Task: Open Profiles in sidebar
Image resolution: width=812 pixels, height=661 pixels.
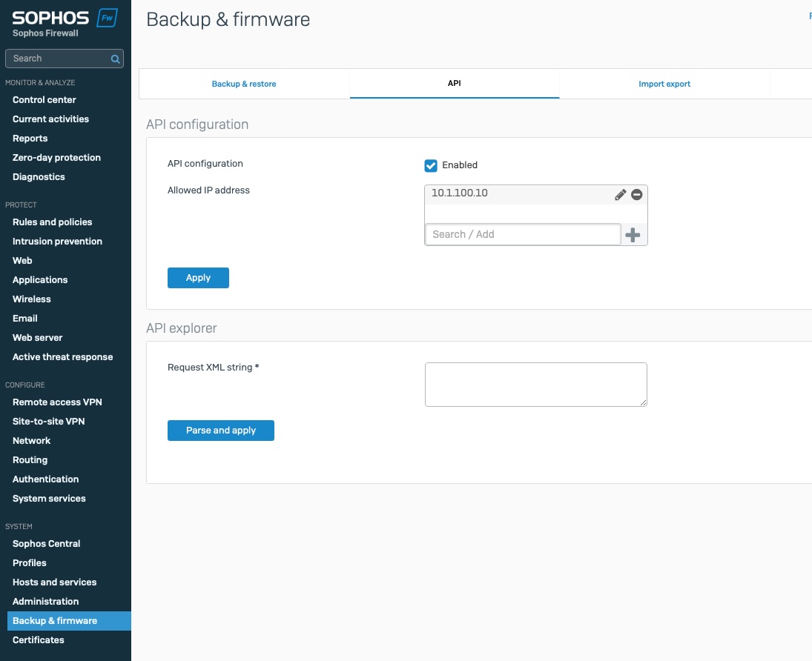Action: (30, 562)
